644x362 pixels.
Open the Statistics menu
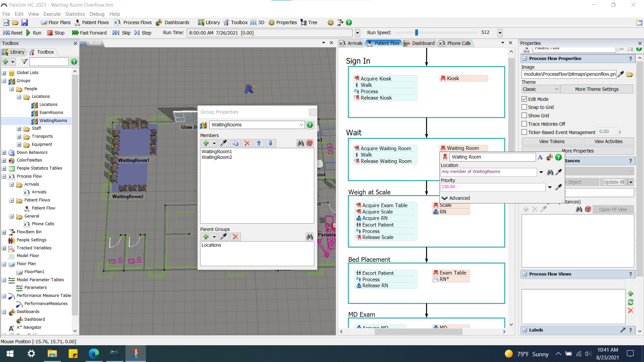click(75, 14)
